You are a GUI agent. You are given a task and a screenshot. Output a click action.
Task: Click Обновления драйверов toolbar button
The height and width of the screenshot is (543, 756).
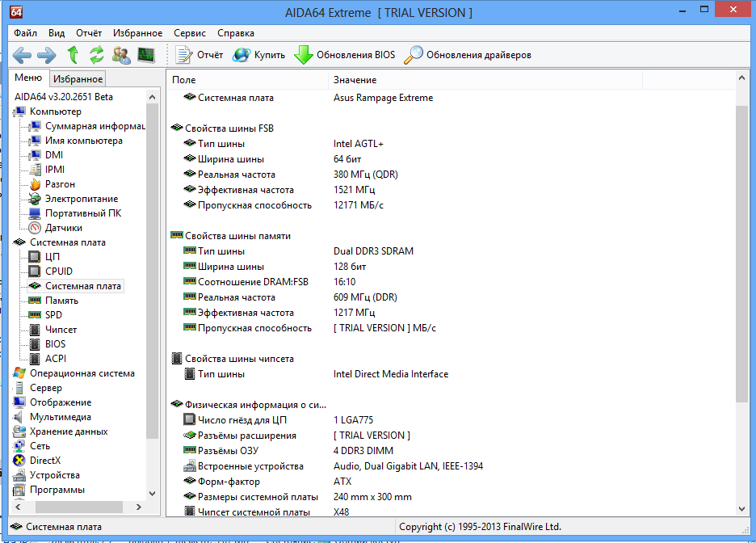[467, 55]
